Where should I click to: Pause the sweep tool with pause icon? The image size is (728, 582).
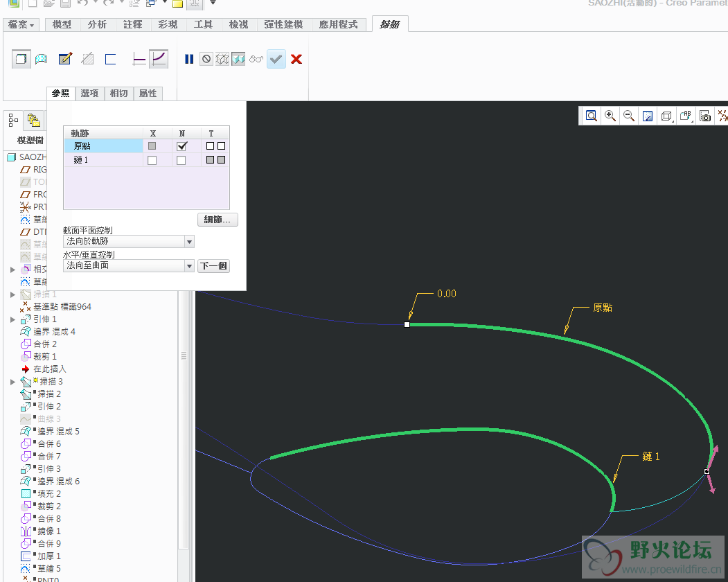pos(189,59)
